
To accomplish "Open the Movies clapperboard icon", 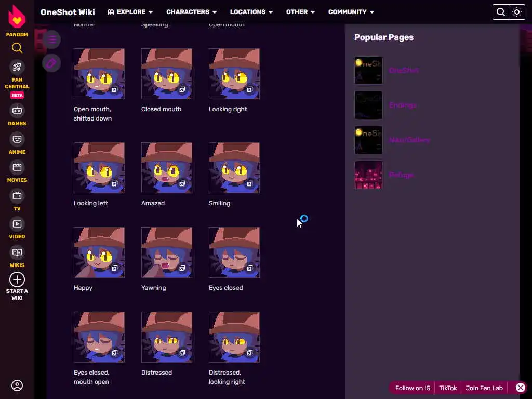I will pos(17,167).
